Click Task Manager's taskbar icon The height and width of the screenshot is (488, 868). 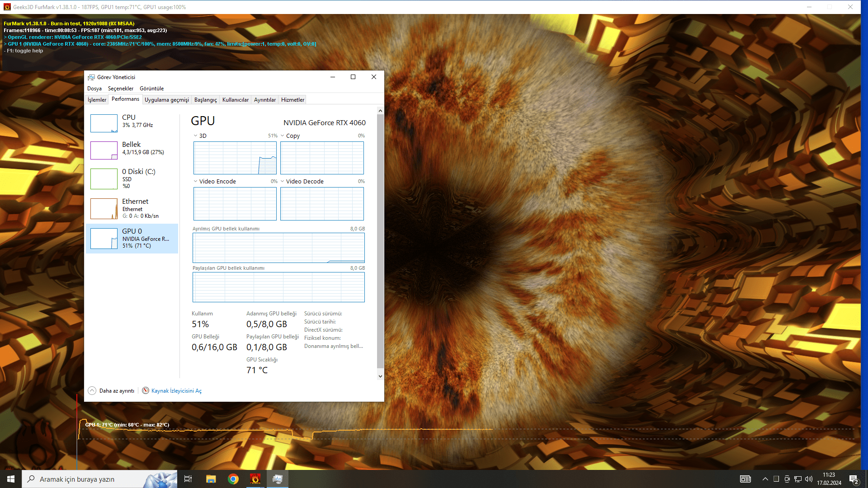278,479
